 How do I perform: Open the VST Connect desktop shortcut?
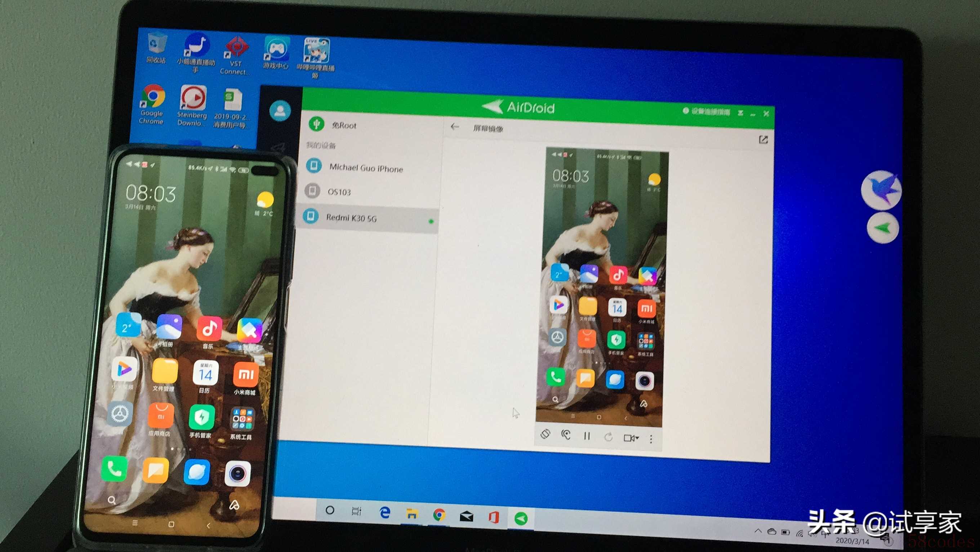(x=236, y=55)
